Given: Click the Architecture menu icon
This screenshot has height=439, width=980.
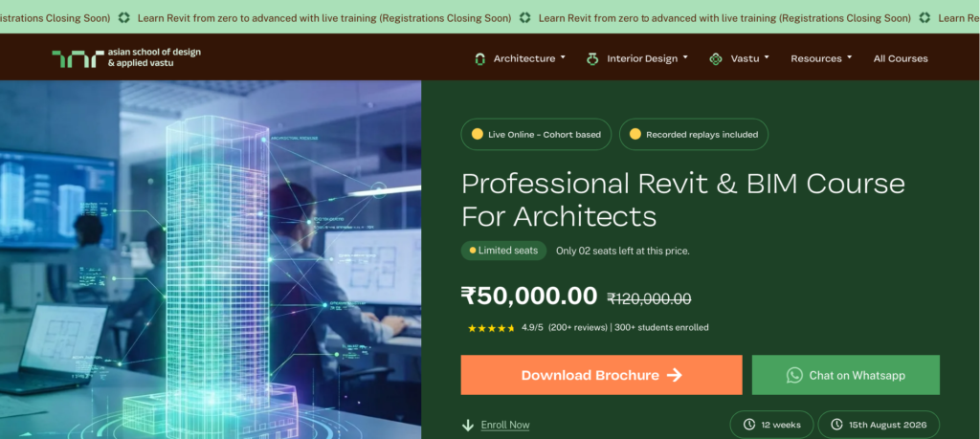Looking at the screenshot, I should click(x=480, y=58).
